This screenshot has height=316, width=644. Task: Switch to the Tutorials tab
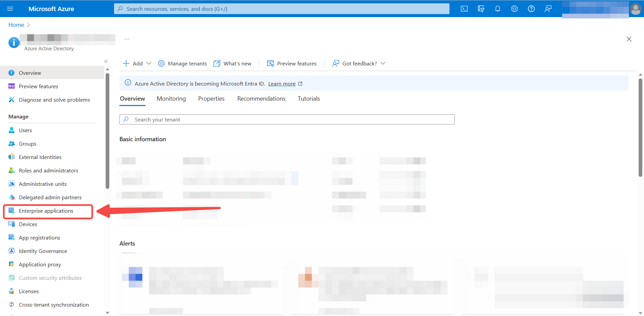pyautogui.click(x=309, y=99)
